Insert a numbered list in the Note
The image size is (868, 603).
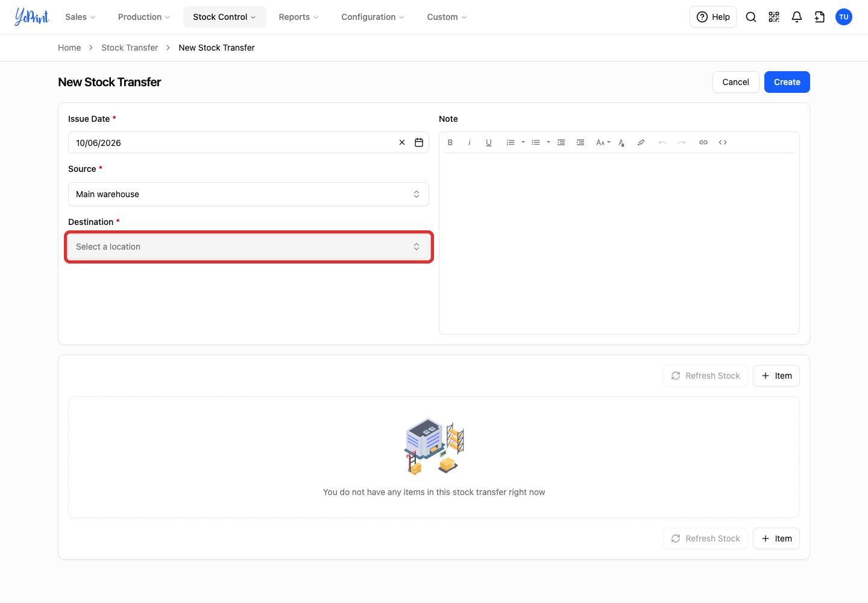[x=511, y=142]
